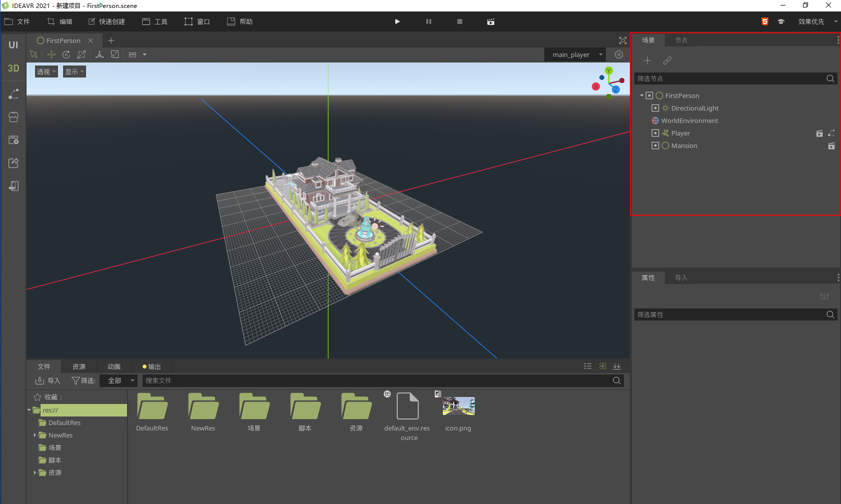
Task: Select the ruler measure tool
Action: pos(133,54)
